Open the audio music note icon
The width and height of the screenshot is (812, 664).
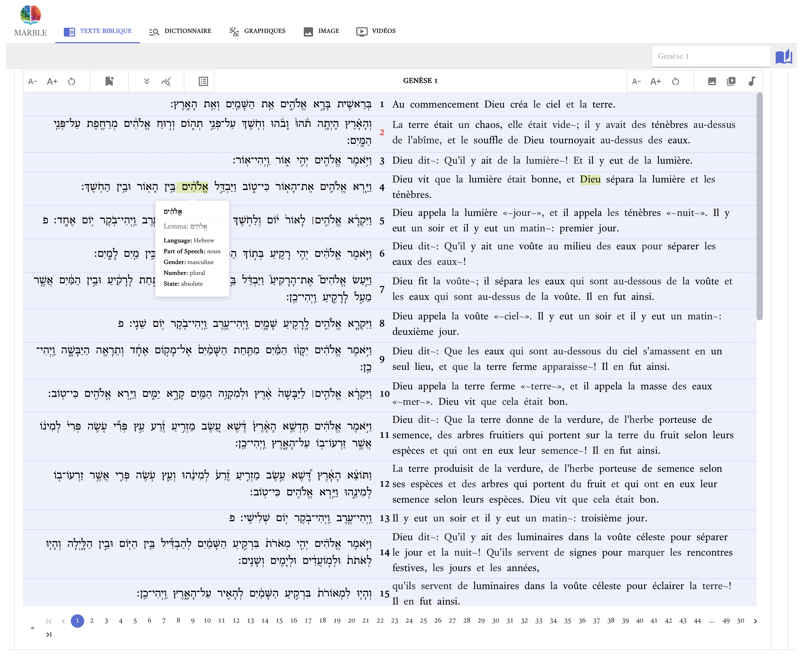pos(751,81)
